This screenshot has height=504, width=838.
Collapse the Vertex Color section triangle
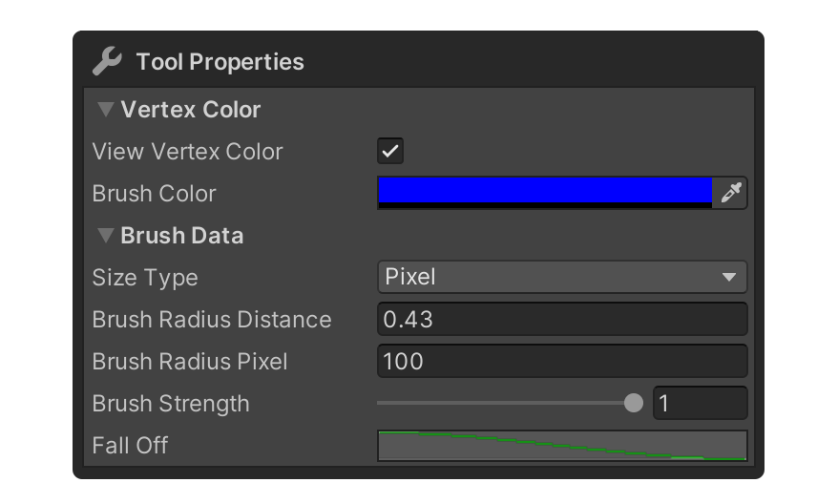pos(105,109)
